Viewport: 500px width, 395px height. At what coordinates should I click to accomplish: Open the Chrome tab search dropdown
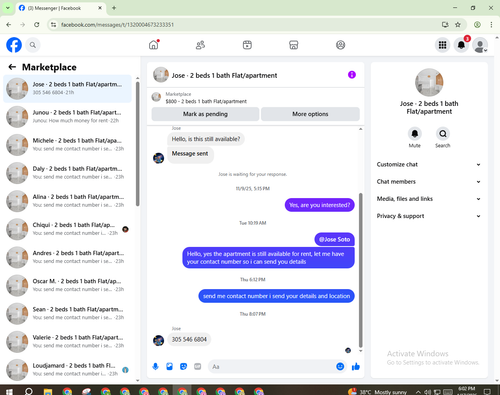[x=8, y=8]
